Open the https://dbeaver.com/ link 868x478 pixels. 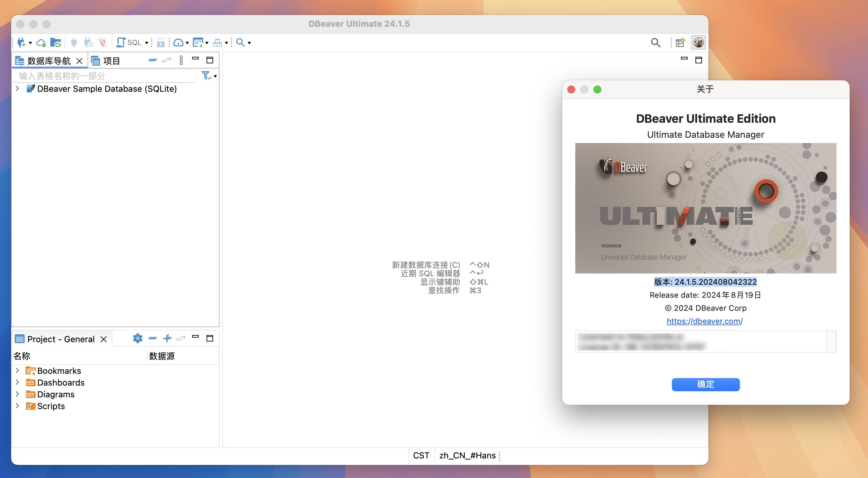click(705, 321)
